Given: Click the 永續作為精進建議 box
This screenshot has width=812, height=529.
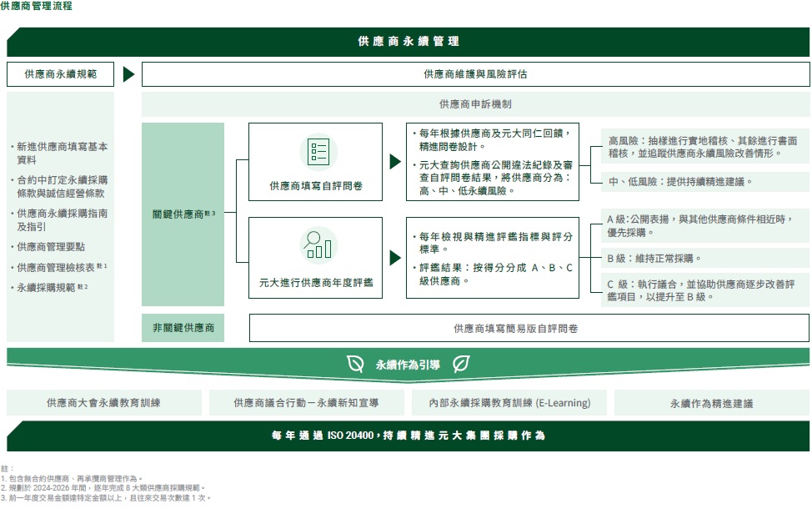Looking at the screenshot, I should [711, 403].
